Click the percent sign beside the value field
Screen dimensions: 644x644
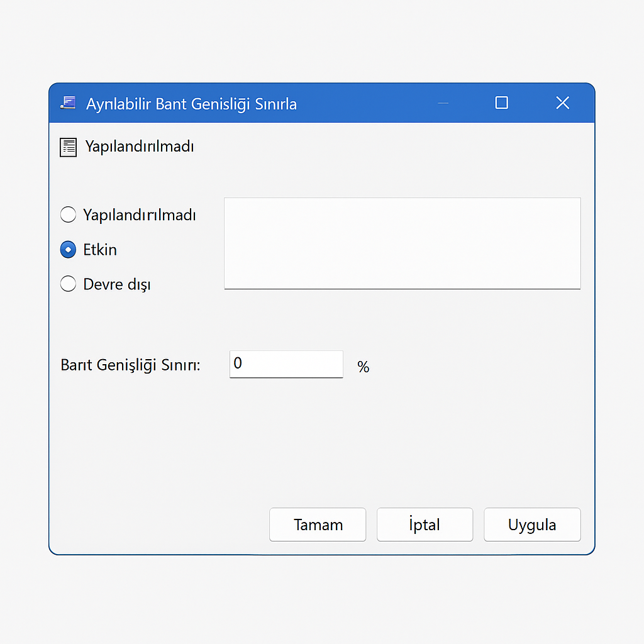point(363,367)
